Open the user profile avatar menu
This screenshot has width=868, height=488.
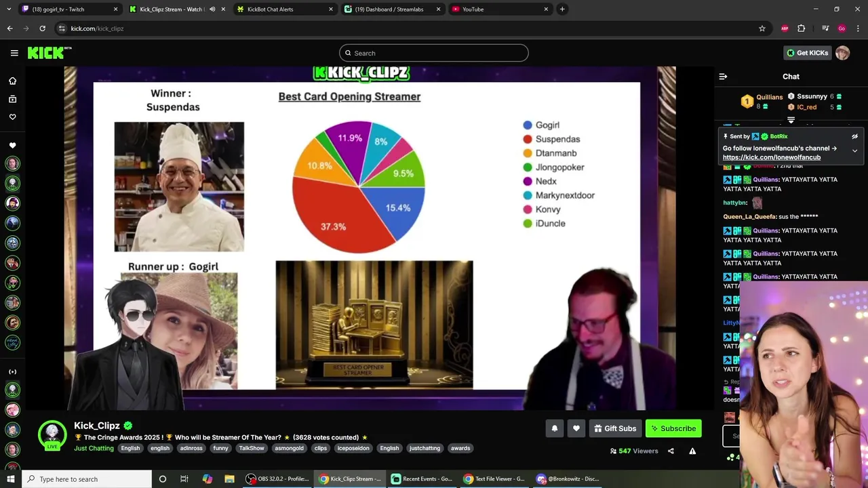click(x=842, y=53)
